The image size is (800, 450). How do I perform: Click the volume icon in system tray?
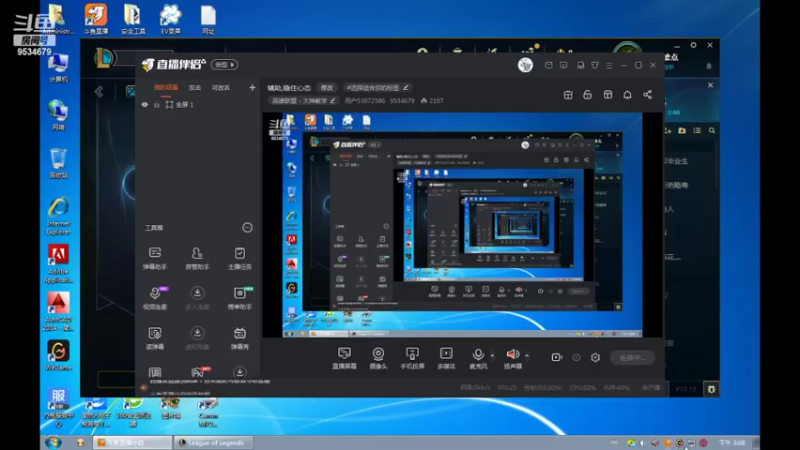click(x=643, y=443)
